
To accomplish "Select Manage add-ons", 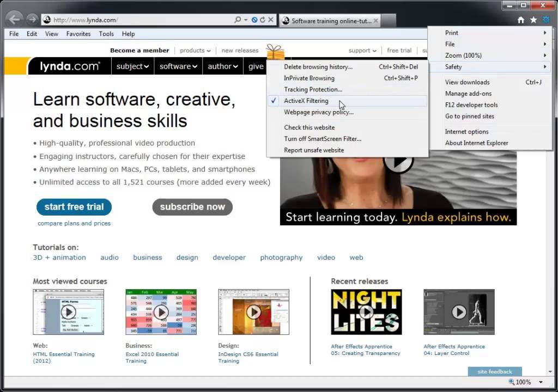I will pos(491,94).
